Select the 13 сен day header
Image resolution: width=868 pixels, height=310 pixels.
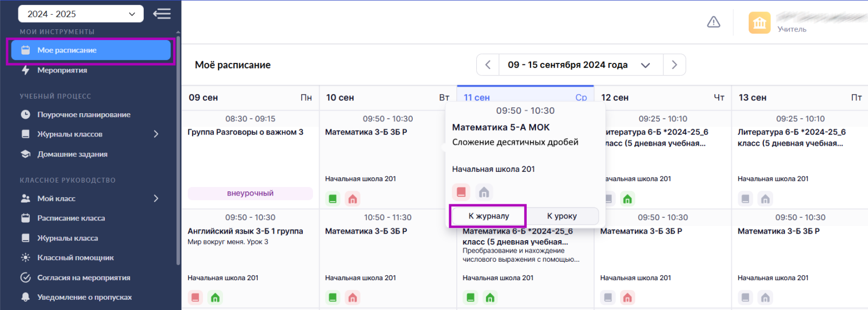pyautogui.click(x=800, y=98)
